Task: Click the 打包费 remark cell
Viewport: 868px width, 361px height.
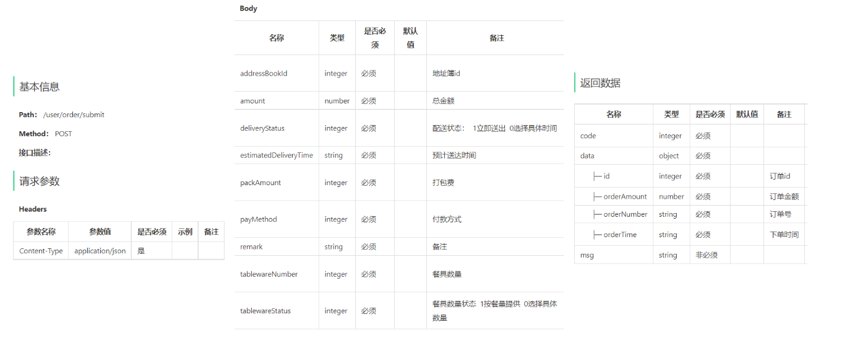Action: (495, 183)
